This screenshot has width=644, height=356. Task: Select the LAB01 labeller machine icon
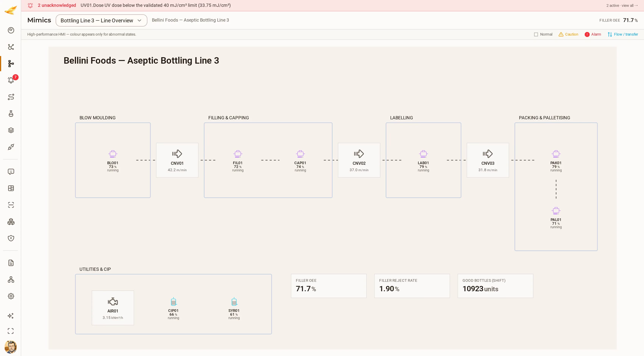click(x=423, y=154)
